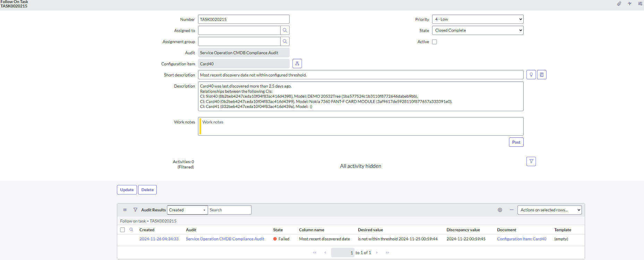This screenshot has width=644, height=260.
Task: Open the Actions on selected rows dropdown
Action: pos(549,210)
